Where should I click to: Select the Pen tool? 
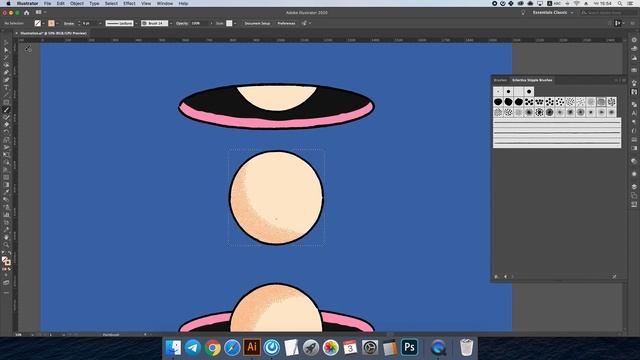tap(6, 72)
